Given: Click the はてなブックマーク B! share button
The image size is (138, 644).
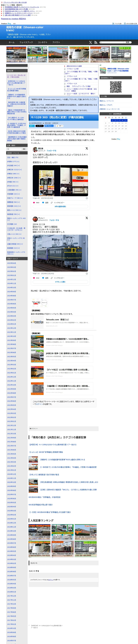Looking at the screenshot, I should coord(32,126).
